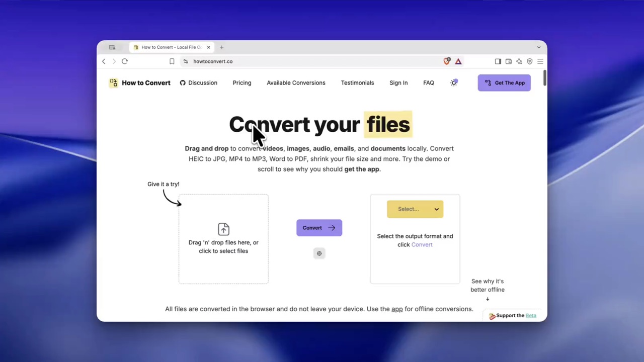Open the tab list chevron dropdown
The image size is (644, 362).
pyautogui.click(x=539, y=47)
